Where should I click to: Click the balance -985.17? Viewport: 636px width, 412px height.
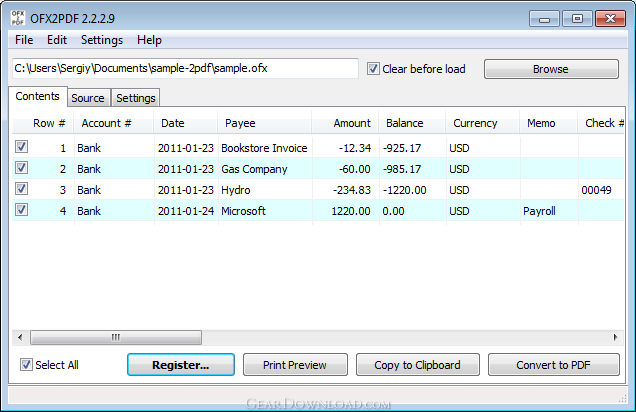(x=402, y=169)
